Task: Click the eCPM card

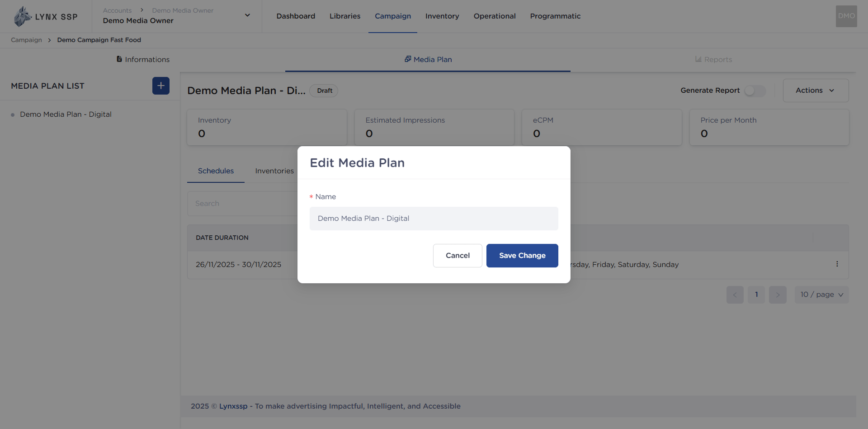Action: (602, 127)
